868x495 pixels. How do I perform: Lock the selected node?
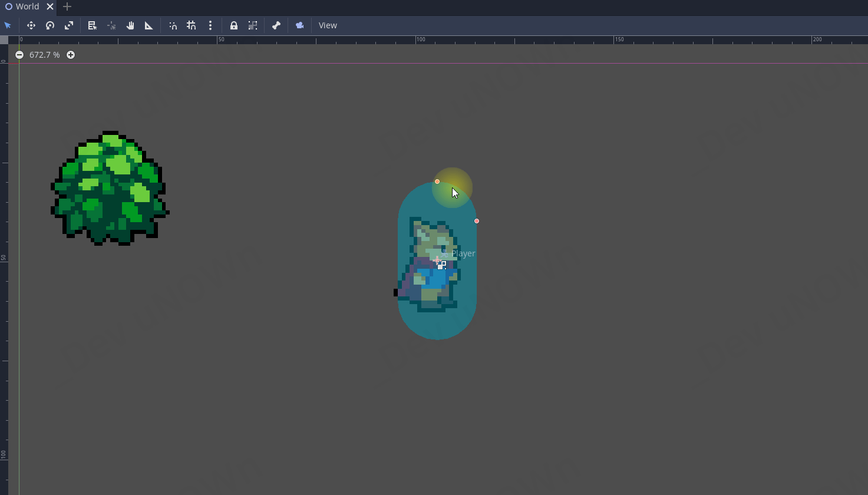(x=234, y=25)
